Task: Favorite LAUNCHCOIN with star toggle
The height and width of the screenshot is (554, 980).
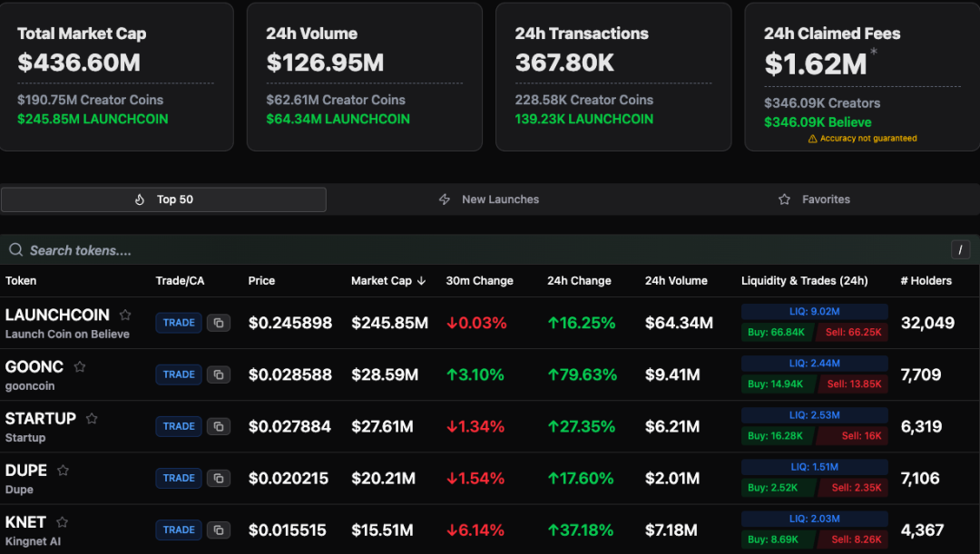Action: 125,316
